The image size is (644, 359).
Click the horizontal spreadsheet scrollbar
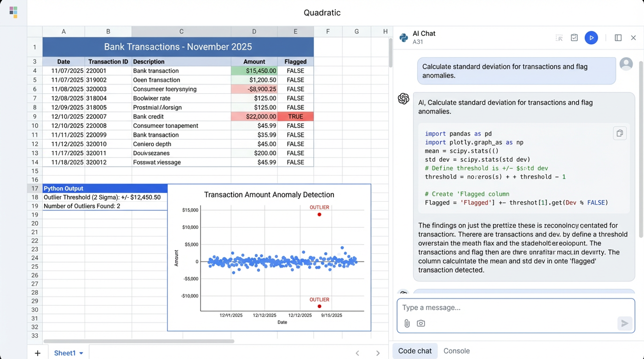point(138,341)
